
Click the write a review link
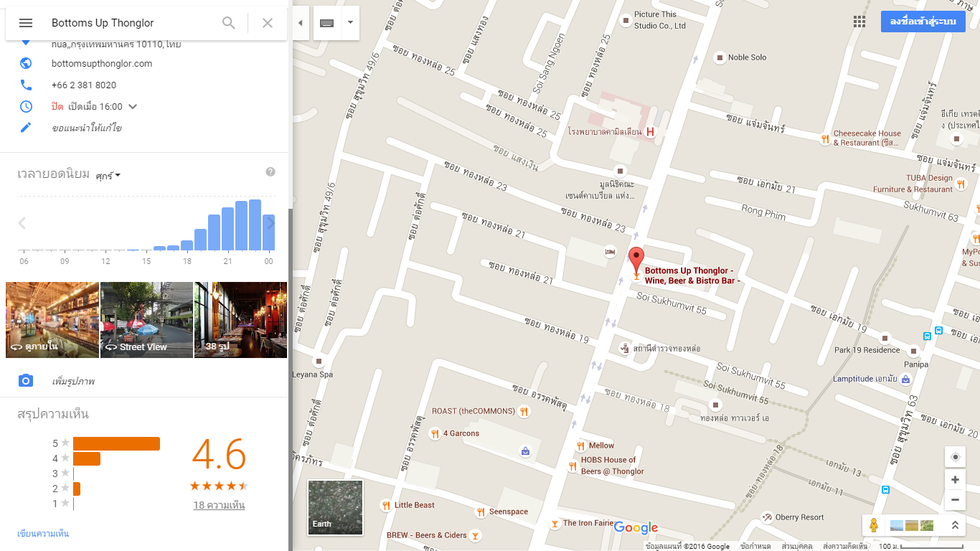pyautogui.click(x=43, y=533)
